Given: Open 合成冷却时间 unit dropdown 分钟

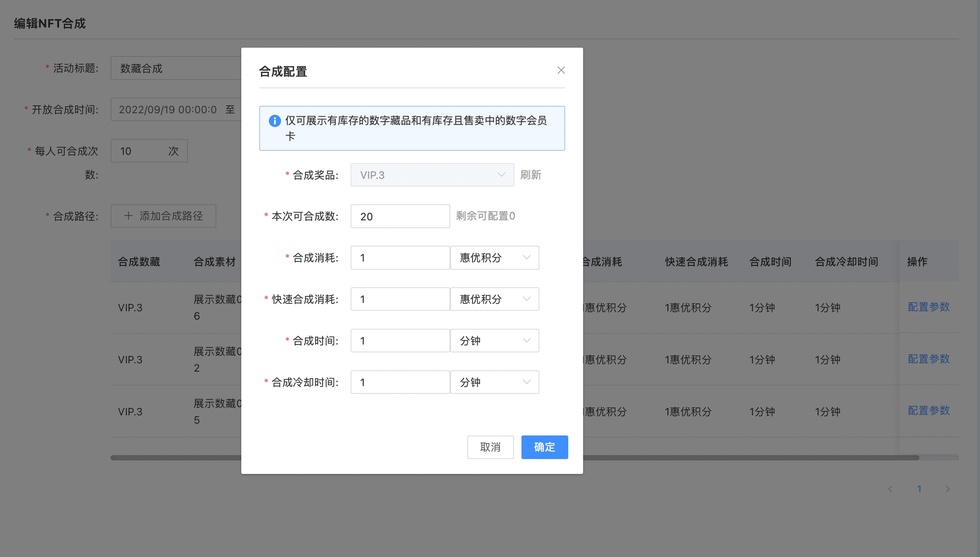Looking at the screenshot, I should [x=494, y=382].
